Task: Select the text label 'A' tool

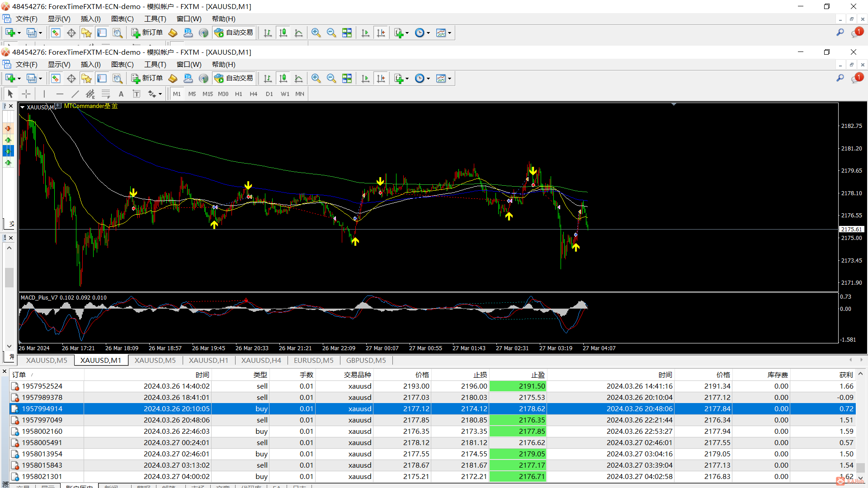Action: tap(121, 94)
